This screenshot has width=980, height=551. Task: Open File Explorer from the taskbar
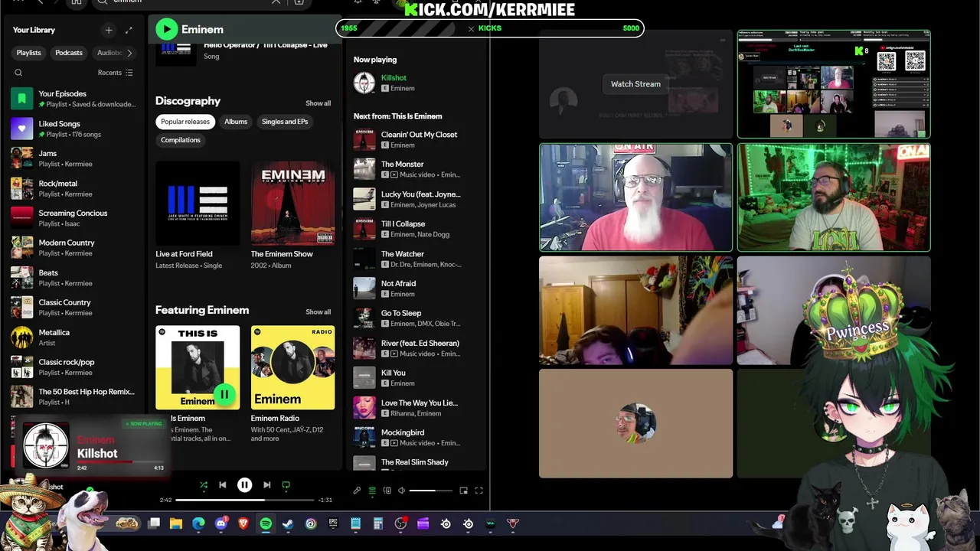pyautogui.click(x=176, y=523)
